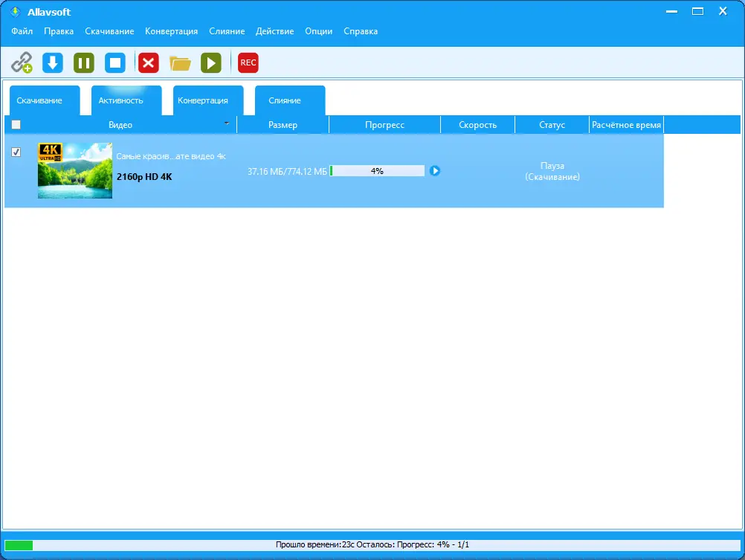Uncheck the 4K video download item
The image size is (745, 560).
pyautogui.click(x=16, y=152)
